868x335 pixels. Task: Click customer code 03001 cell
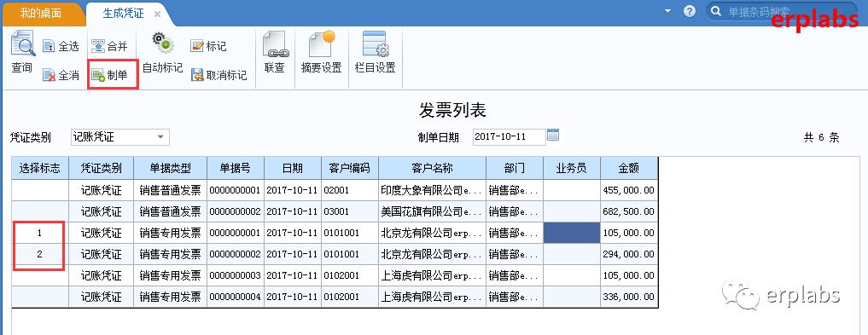(x=350, y=211)
